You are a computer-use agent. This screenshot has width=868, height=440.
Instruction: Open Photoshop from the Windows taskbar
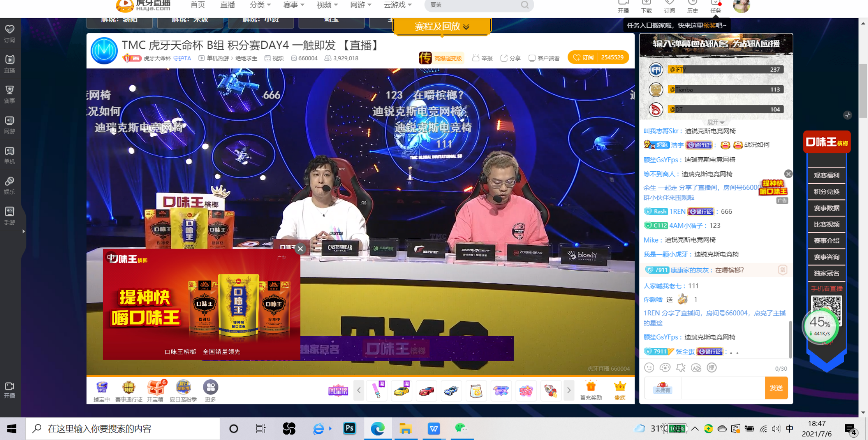click(349, 429)
